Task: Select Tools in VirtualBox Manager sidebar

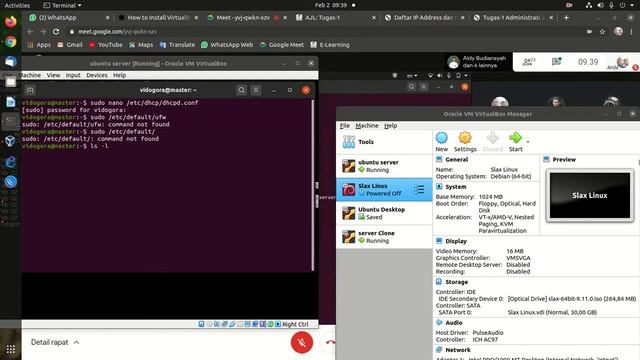Action: click(x=384, y=142)
